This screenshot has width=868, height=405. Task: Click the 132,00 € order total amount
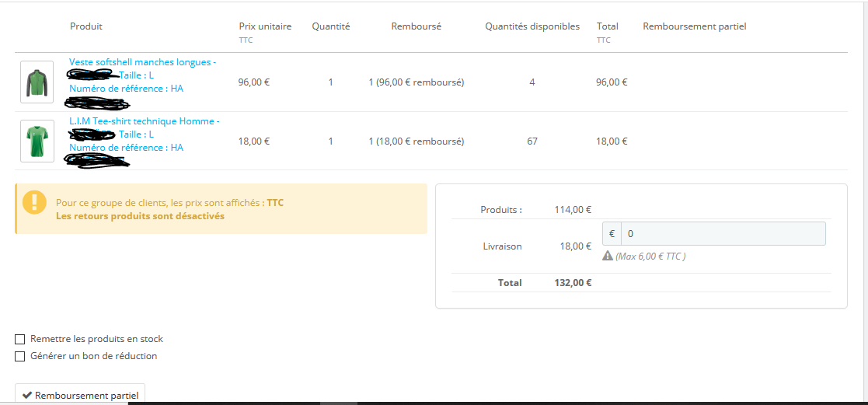pos(572,283)
